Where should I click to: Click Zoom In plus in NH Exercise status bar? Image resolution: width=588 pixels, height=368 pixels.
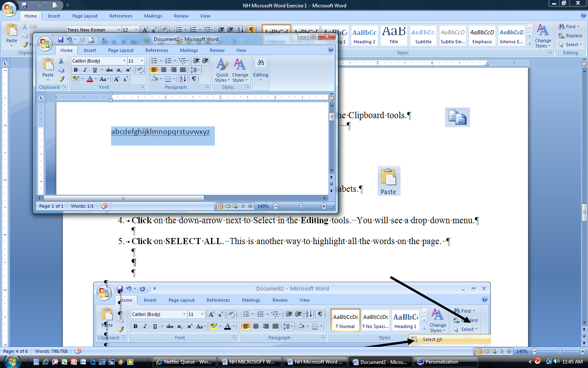click(x=583, y=351)
